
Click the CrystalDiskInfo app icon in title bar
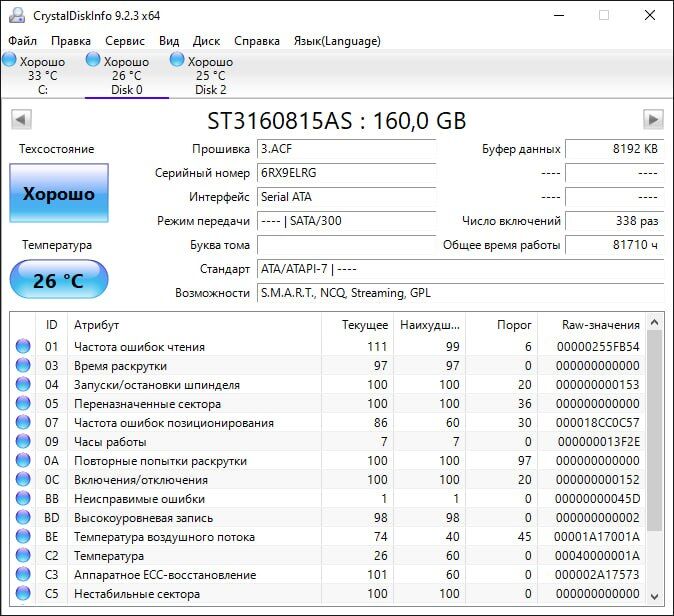(x=15, y=15)
